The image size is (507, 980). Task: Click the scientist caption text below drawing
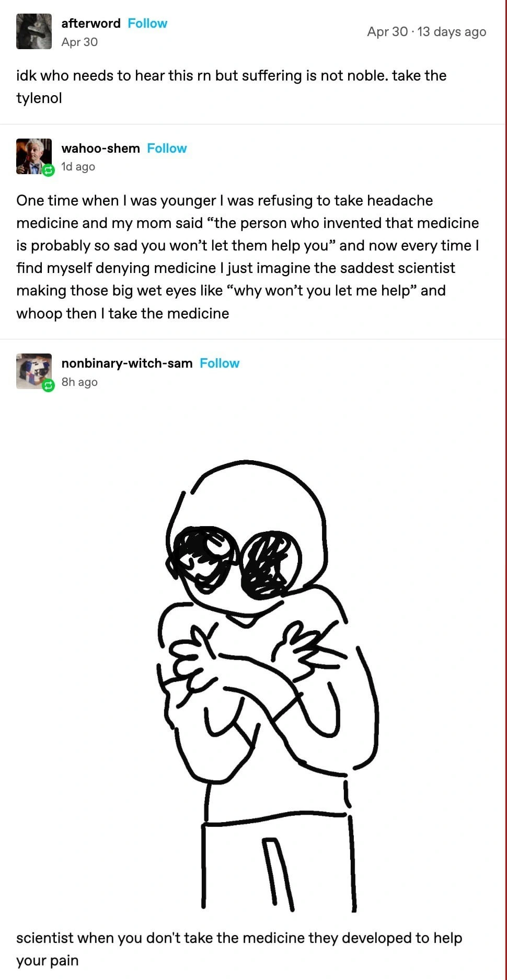pyautogui.click(x=239, y=949)
